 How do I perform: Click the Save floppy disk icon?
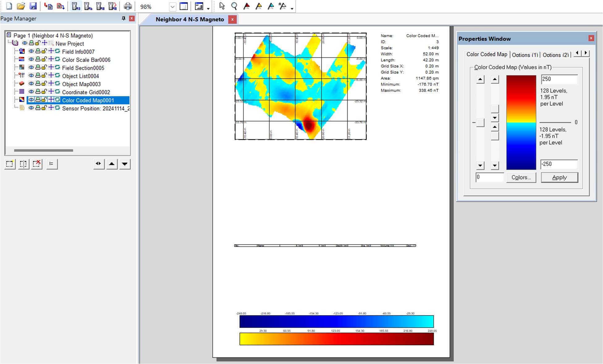point(33,6)
